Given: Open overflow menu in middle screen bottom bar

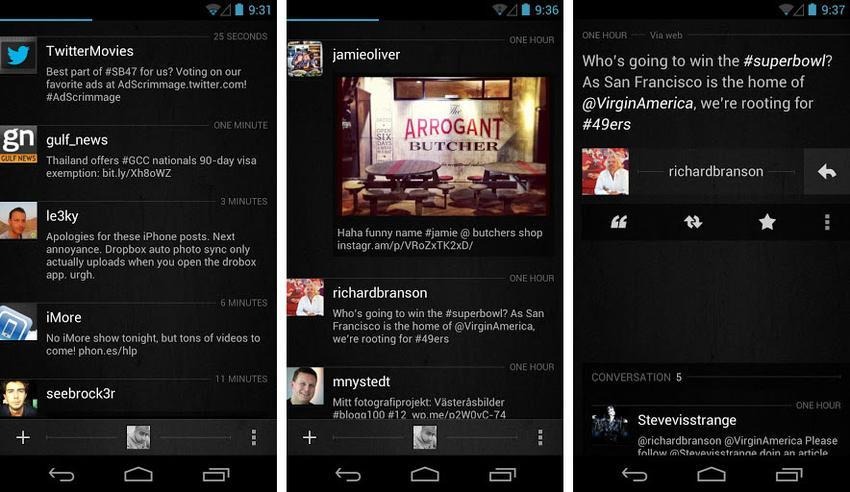Looking at the screenshot, I should coord(540,437).
